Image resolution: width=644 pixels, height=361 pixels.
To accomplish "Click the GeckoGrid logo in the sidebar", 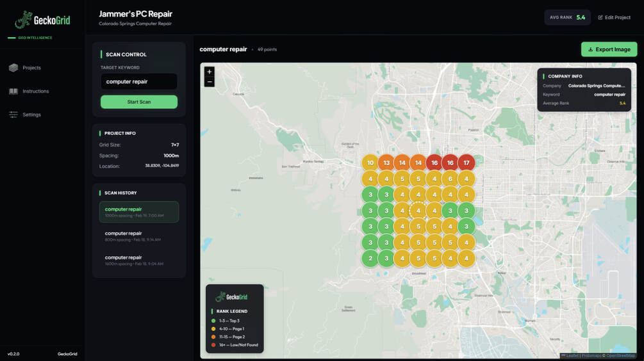I will point(43,20).
